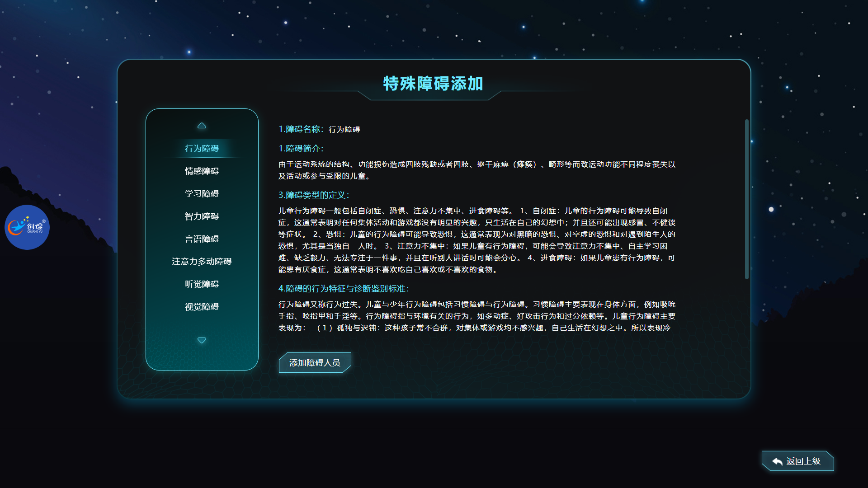Click the 1.障碍名称 label text

pos(301,129)
